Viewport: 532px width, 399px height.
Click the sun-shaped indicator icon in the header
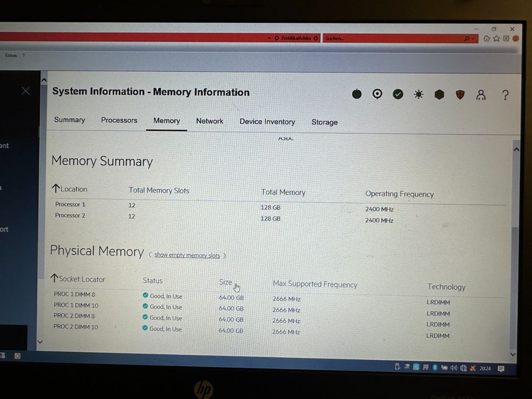[x=419, y=94]
